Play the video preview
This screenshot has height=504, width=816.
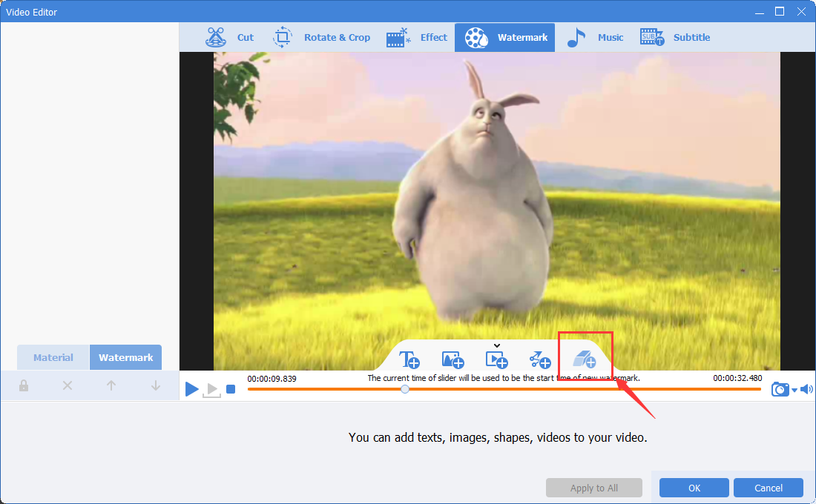point(191,389)
